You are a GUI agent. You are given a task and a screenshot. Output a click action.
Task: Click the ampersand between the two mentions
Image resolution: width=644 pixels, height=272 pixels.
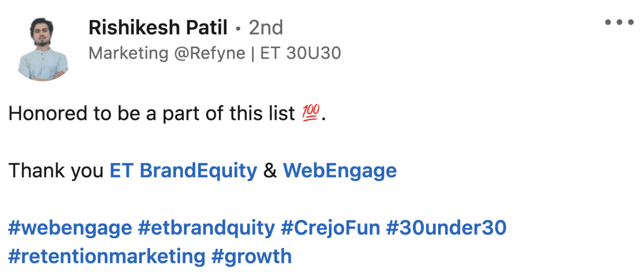270,171
